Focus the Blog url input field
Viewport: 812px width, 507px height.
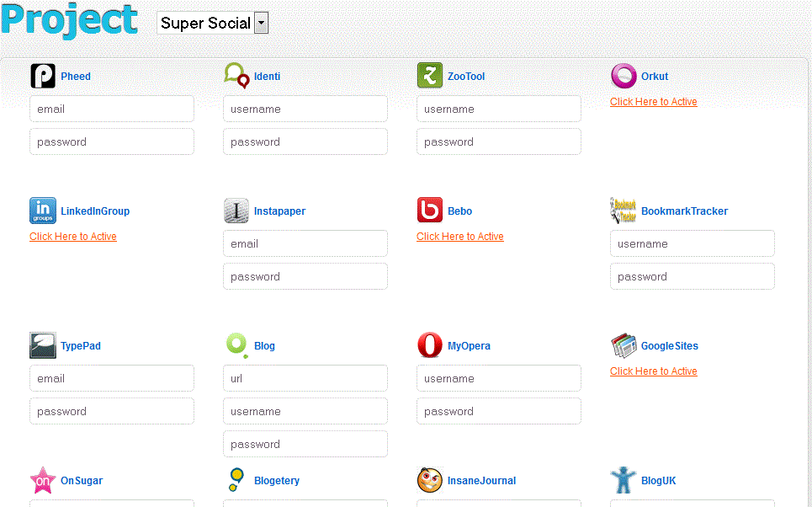click(x=305, y=378)
